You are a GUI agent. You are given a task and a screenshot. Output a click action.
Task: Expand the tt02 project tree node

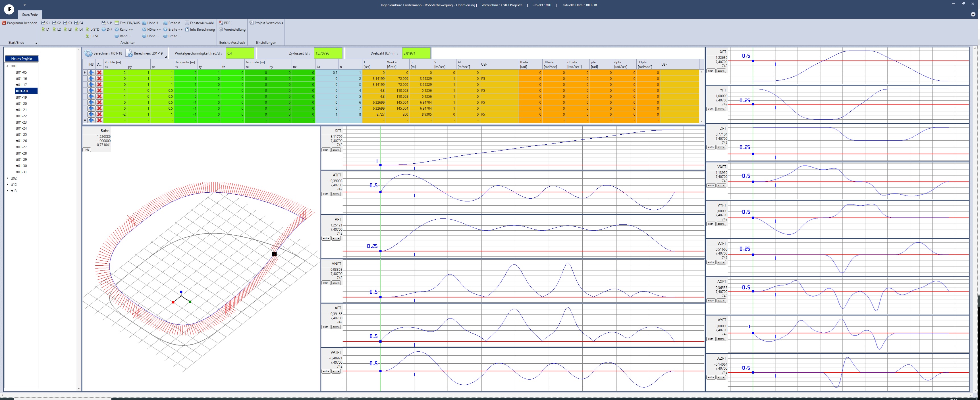point(8,178)
